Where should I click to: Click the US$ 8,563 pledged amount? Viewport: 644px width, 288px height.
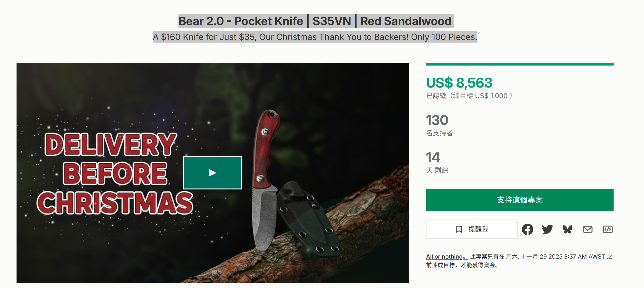point(459,83)
